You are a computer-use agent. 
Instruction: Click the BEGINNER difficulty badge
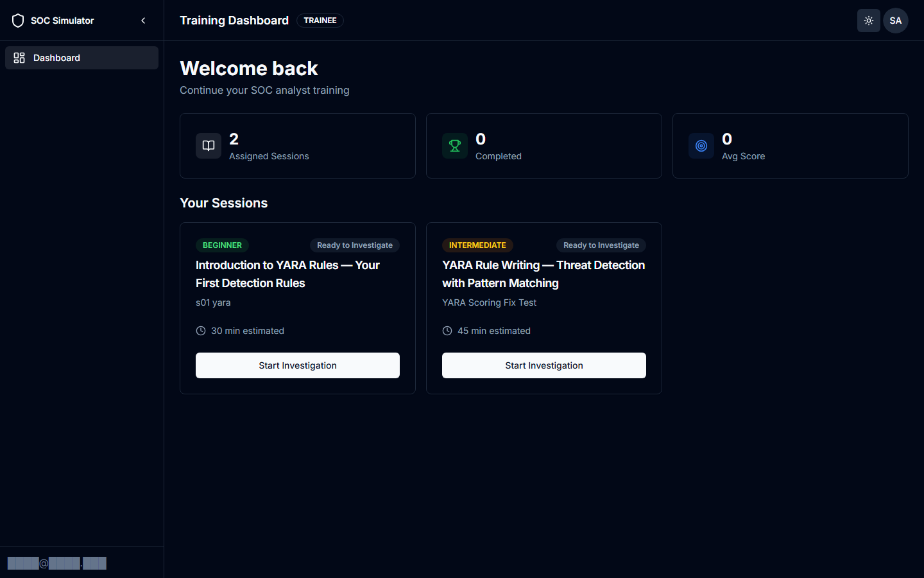(222, 245)
